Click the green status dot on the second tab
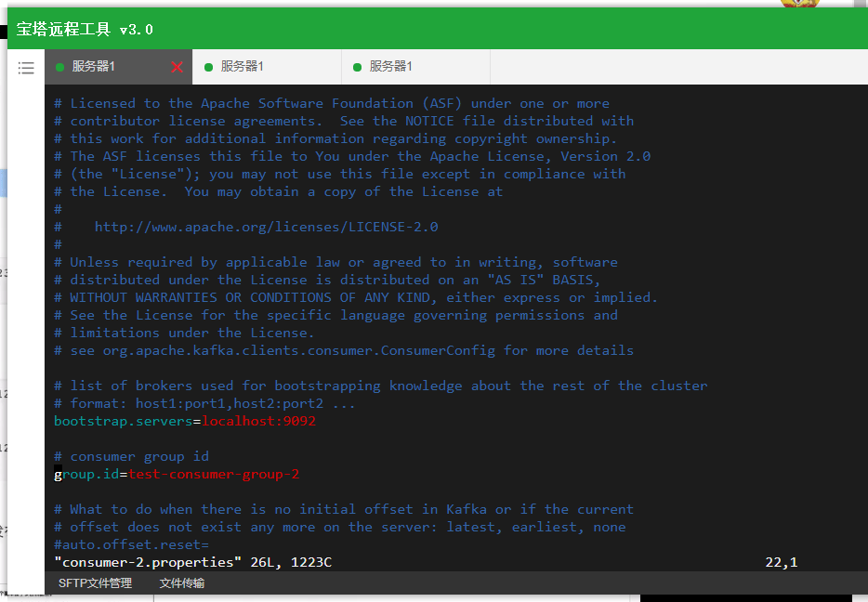The height and width of the screenshot is (602, 868). [x=209, y=67]
